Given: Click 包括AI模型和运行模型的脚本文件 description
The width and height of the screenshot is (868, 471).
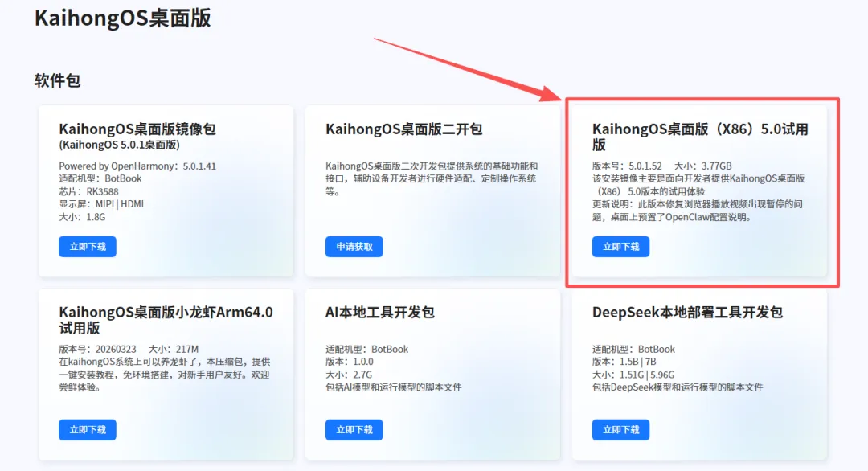Looking at the screenshot, I should pyautogui.click(x=394, y=387).
